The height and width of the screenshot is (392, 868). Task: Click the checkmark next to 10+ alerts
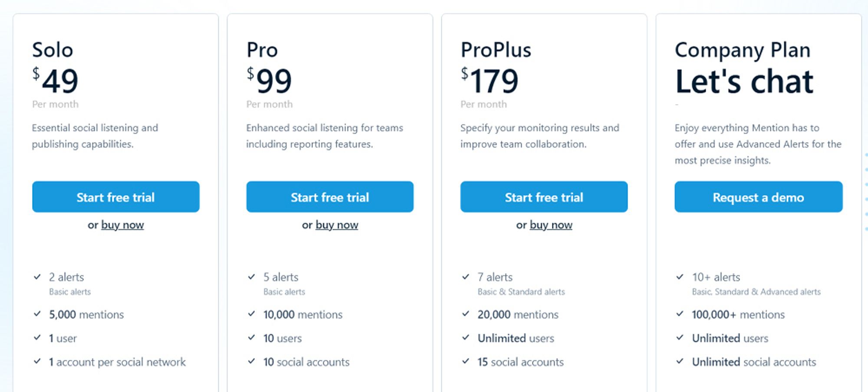click(x=680, y=277)
